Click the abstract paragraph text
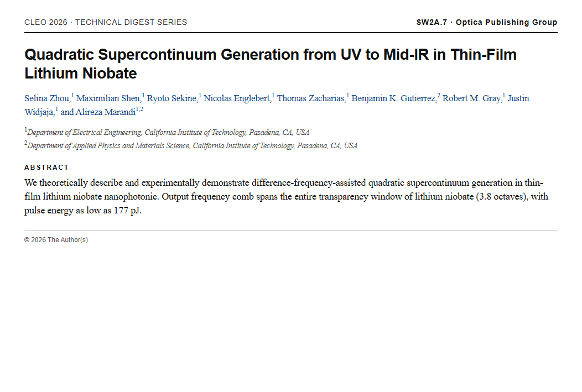The height and width of the screenshot is (392, 582). pyautogui.click(x=286, y=197)
